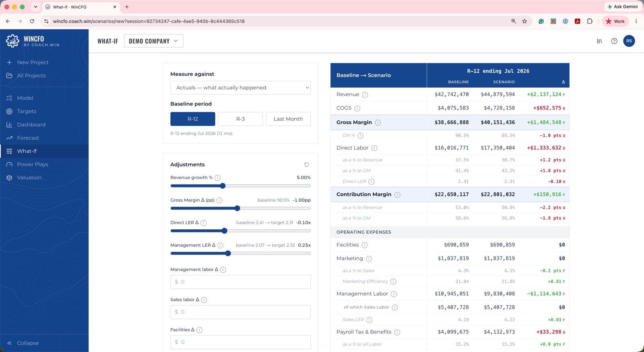The image size is (644, 352).
Task: Bookmark this page with star
Action: [x=524, y=21]
